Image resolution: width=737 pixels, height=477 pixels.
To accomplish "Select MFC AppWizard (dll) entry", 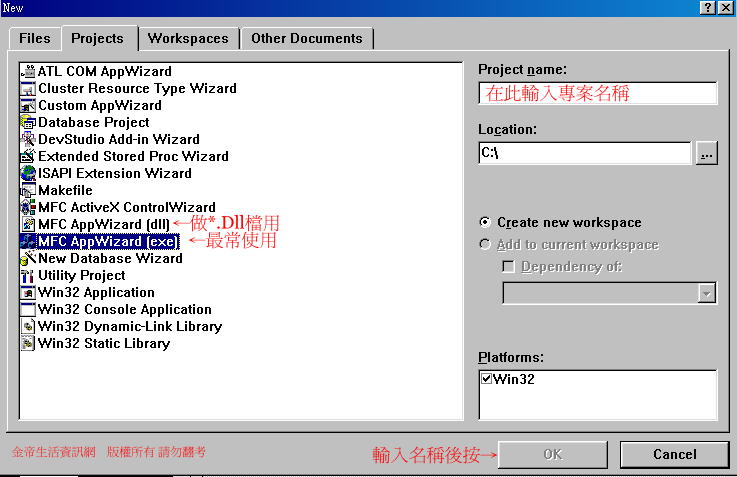I will [x=104, y=224].
